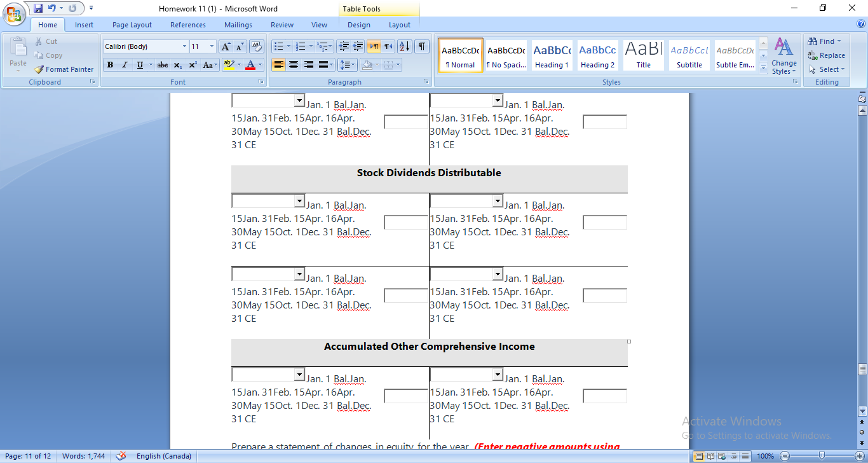
Task: Open the Paragraph dialog launcher
Action: 426,82
